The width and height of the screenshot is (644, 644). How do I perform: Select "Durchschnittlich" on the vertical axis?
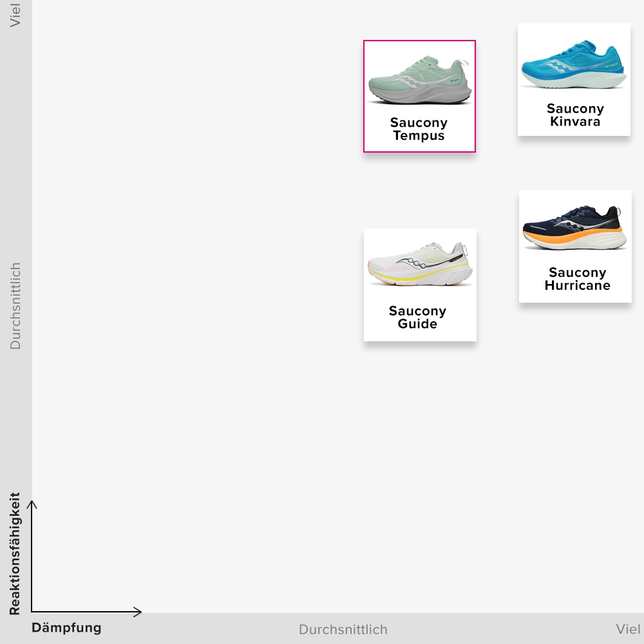coord(15,306)
